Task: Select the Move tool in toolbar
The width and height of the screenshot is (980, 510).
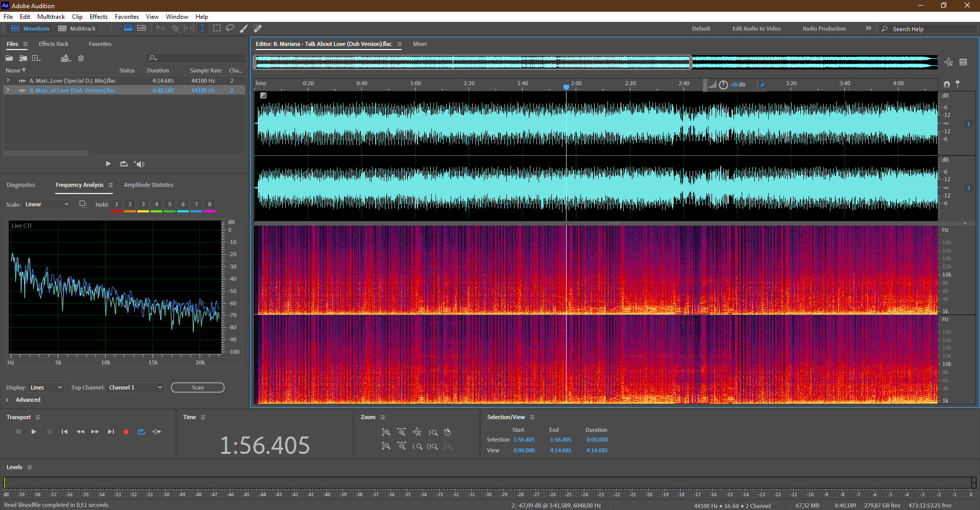Action: coord(161,29)
